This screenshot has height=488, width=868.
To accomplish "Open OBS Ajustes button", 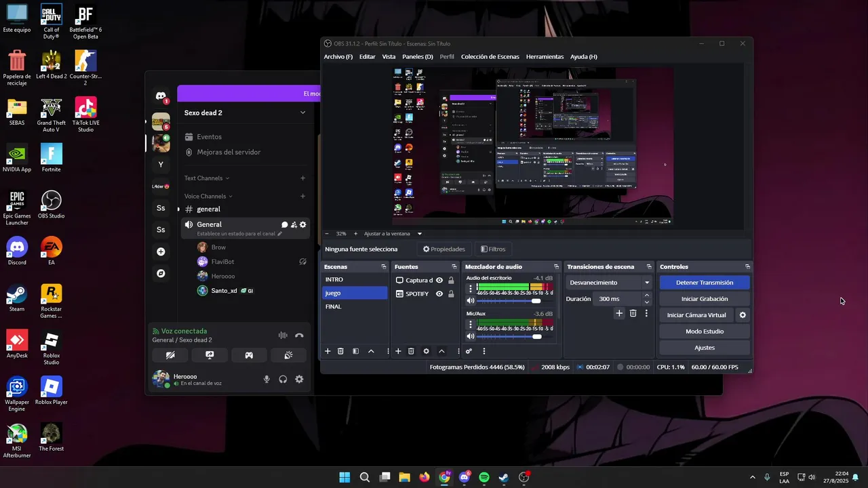I will point(705,348).
